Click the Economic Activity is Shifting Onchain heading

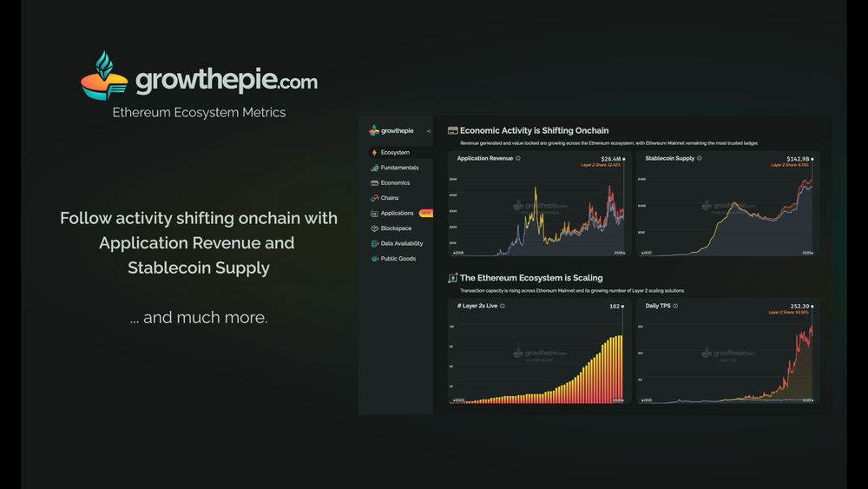point(534,130)
